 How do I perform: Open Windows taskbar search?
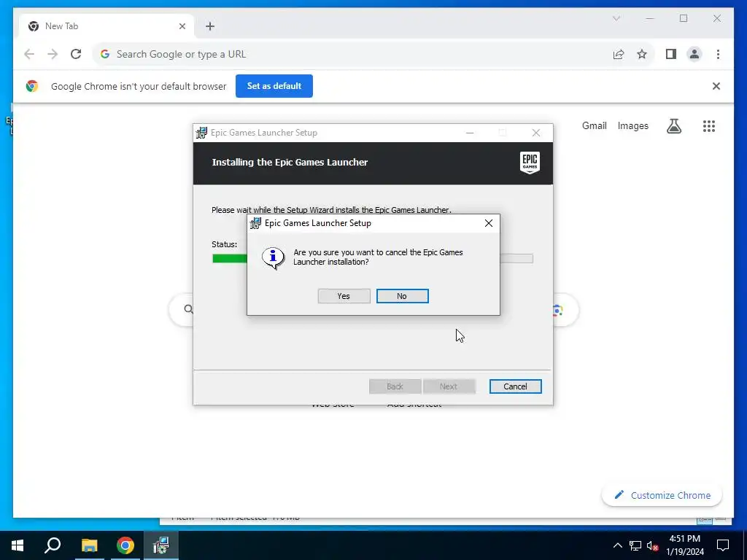pos(53,545)
